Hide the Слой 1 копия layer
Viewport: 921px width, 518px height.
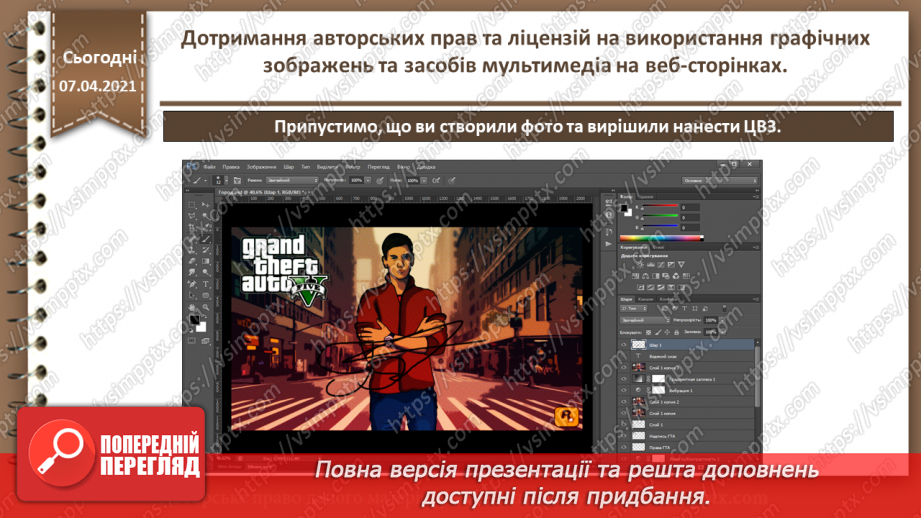(624, 413)
